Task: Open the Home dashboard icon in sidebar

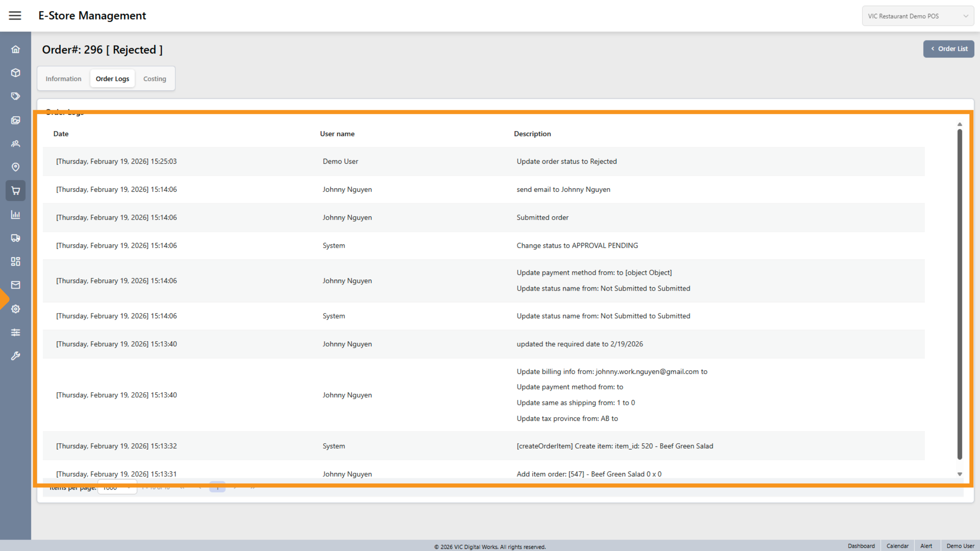Action: (16, 49)
